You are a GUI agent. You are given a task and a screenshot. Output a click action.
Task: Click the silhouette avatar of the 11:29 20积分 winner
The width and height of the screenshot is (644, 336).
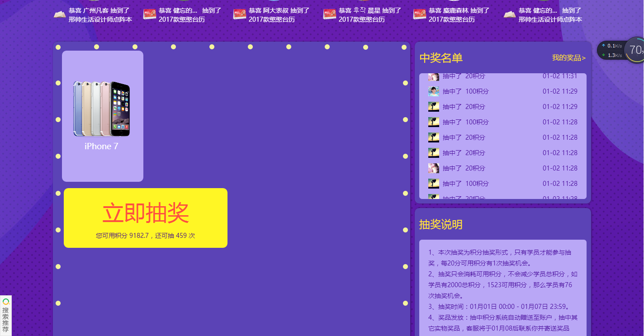point(433,107)
